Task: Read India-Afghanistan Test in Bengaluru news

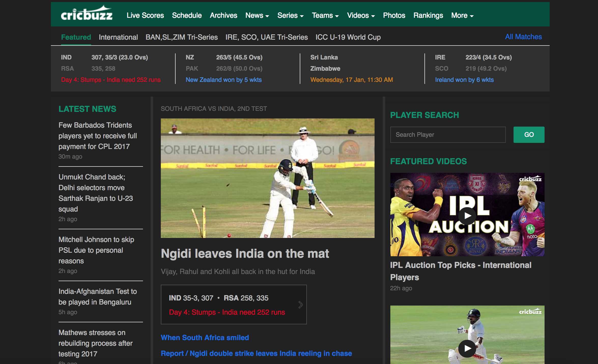Action: [98, 297]
